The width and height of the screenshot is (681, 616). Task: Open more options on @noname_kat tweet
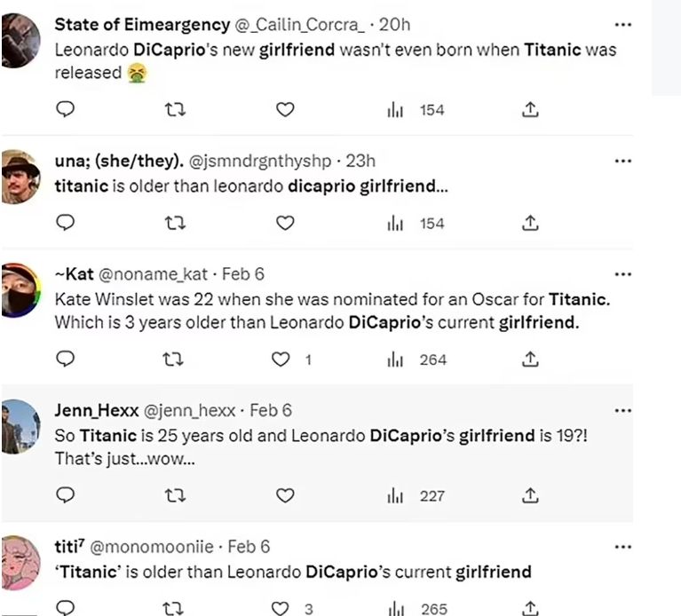[x=623, y=274]
